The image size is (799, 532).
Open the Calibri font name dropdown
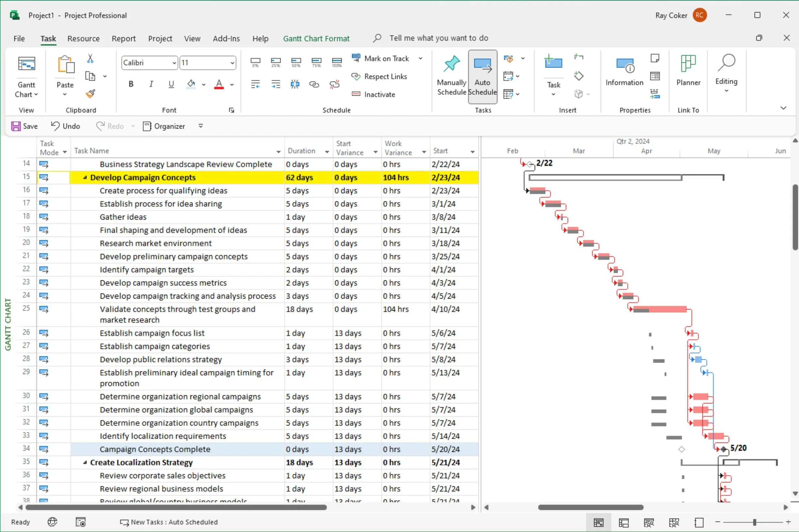tap(174, 63)
